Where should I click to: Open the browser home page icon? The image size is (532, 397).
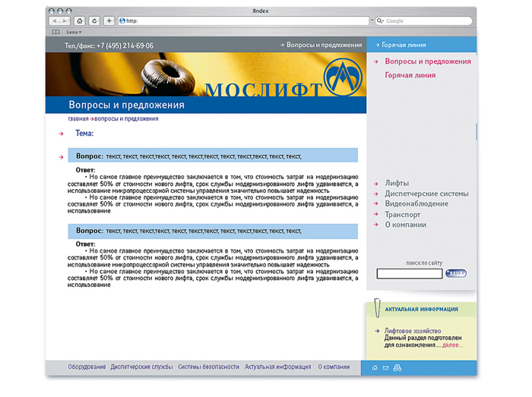(x=79, y=21)
